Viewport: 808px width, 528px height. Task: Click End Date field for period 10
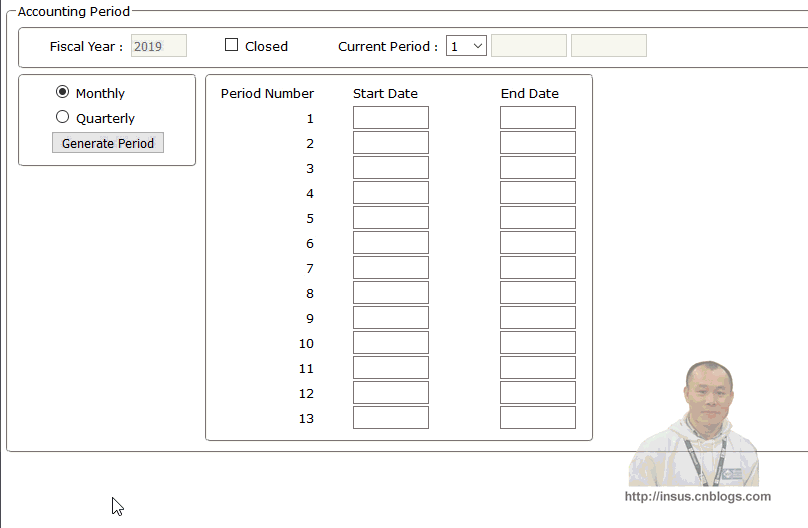click(x=538, y=343)
